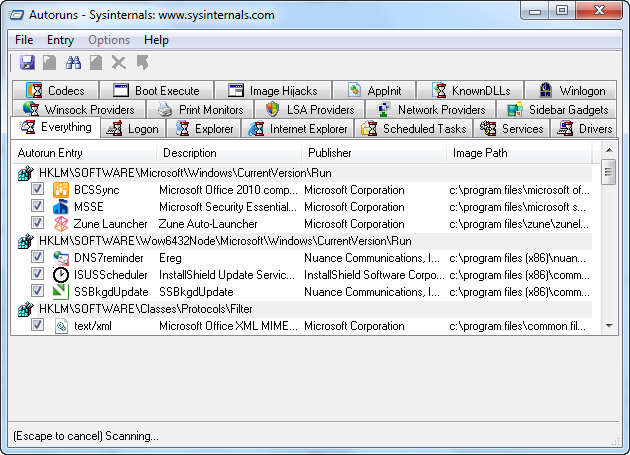The height and width of the screenshot is (455, 630).
Task: Uncheck the MSSE checkbox
Action: (x=37, y=206)
